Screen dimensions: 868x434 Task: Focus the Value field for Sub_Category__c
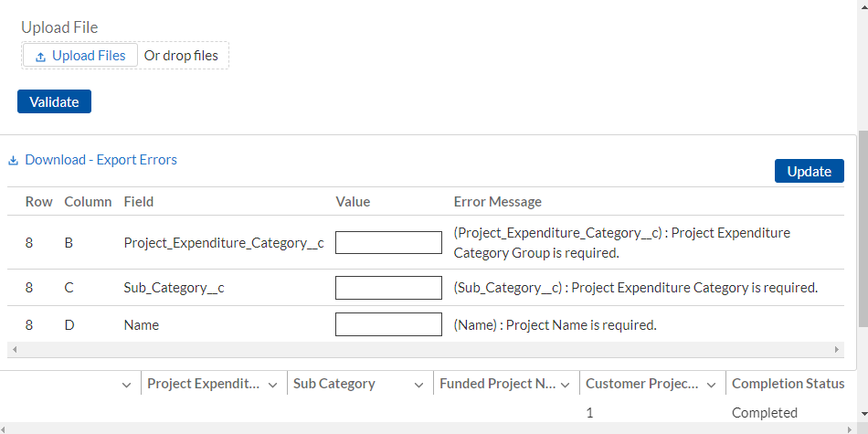point(388,288)
